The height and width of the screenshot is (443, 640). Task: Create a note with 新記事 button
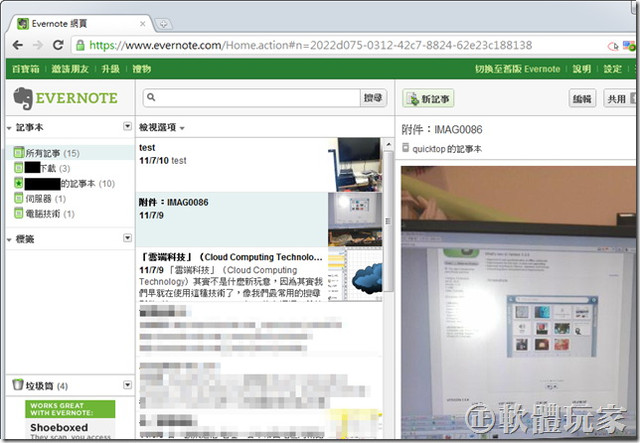pyautogui.click(x=428, y=99)
